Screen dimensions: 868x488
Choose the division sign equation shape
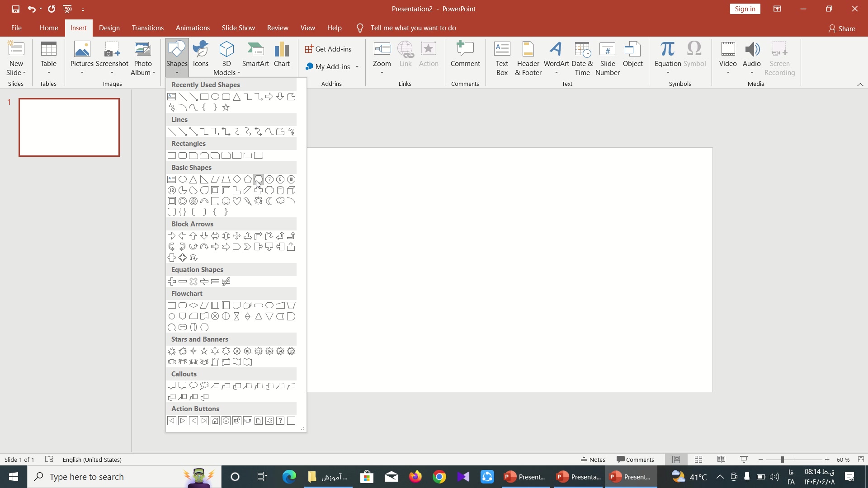pos(204,282)
